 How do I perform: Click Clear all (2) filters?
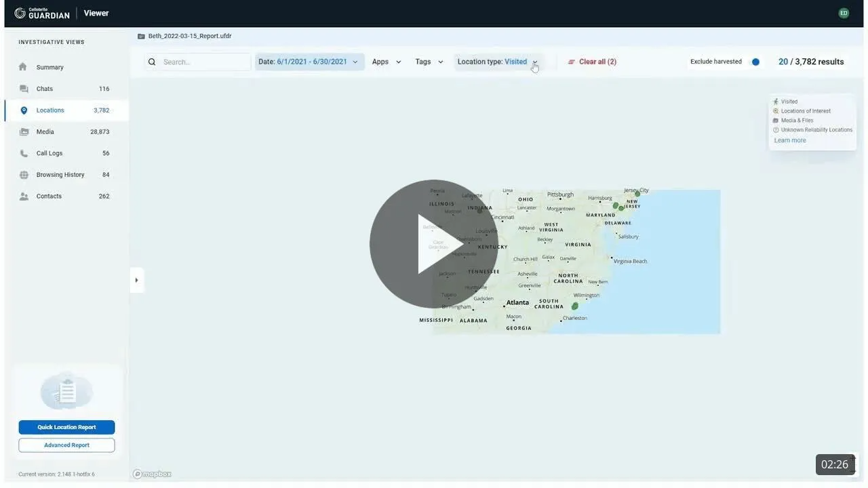tap(592, 62)
